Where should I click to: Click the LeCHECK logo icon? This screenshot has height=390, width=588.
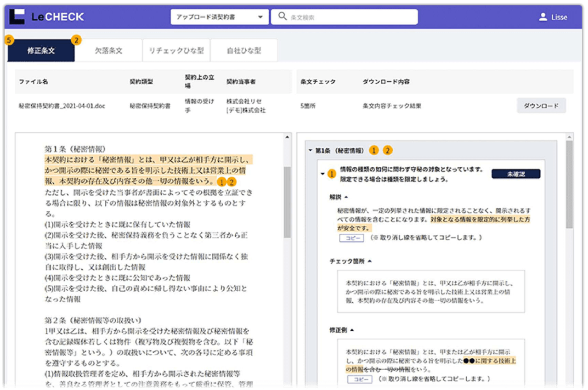[17, 17]
